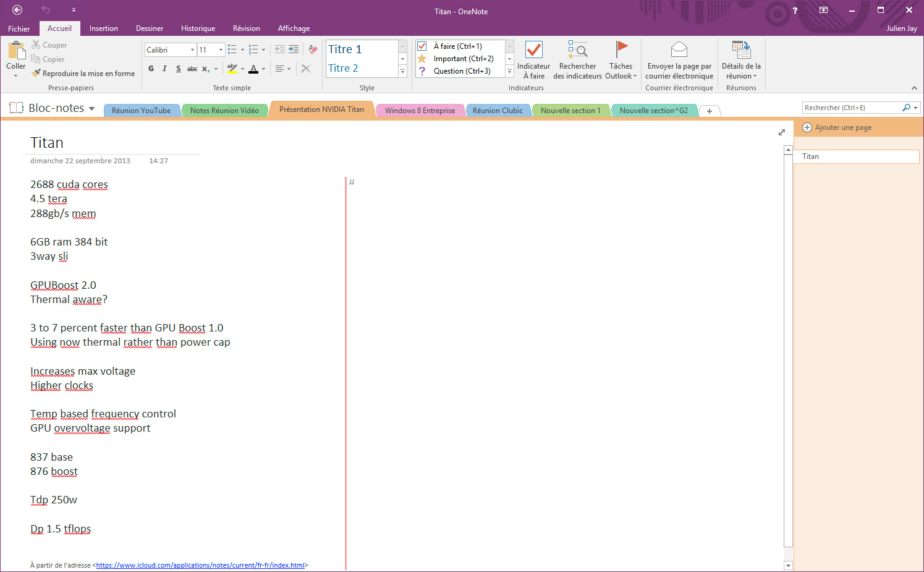
Task: Toggle strikethrough formatting
Action: tap(192, 69)
